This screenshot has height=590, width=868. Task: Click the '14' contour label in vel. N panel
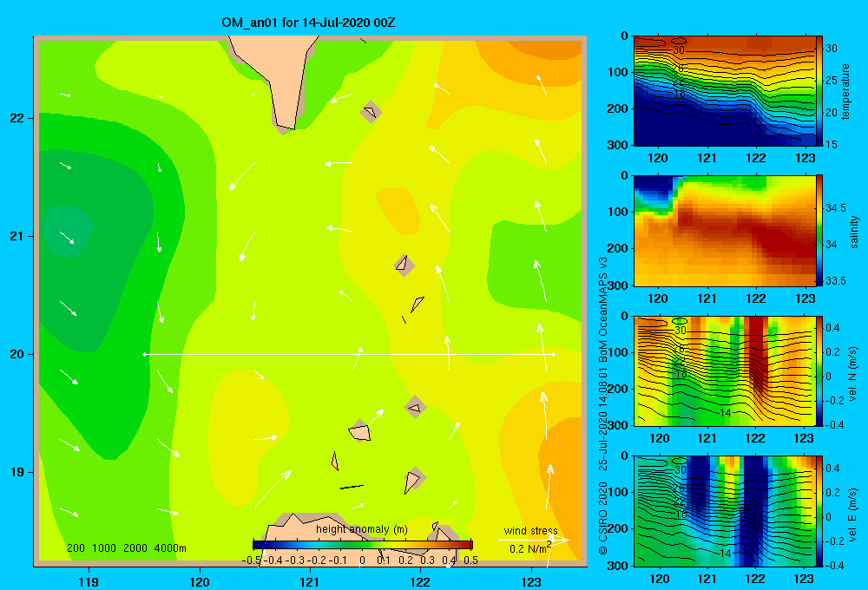(x=726, y=413)
